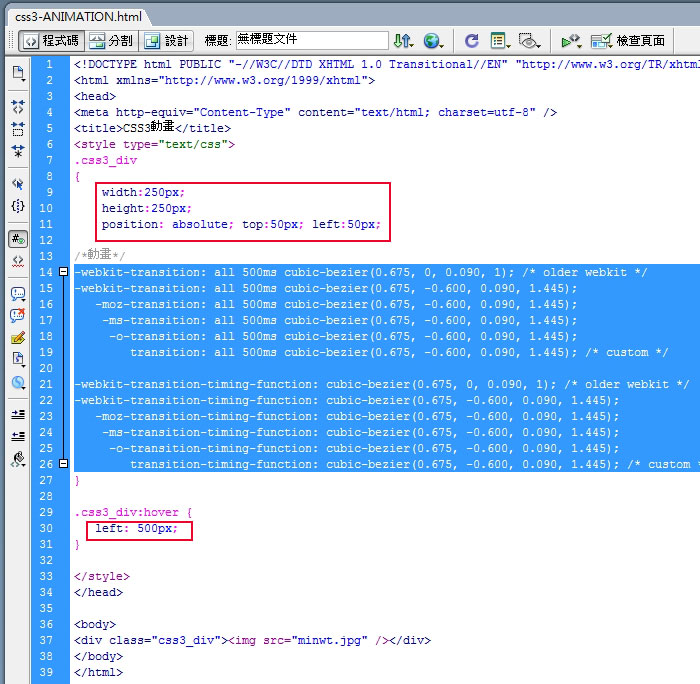
Task: Click the <meta http-equiv="Content-Type"> line
Action: pyautogui.click(x=315, y=113)
